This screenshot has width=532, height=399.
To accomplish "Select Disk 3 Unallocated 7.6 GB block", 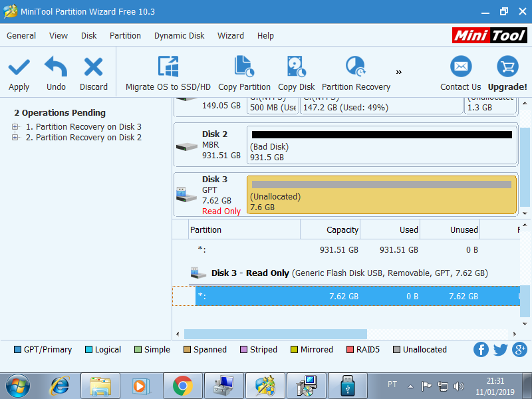I will click(x=382, y=195).
